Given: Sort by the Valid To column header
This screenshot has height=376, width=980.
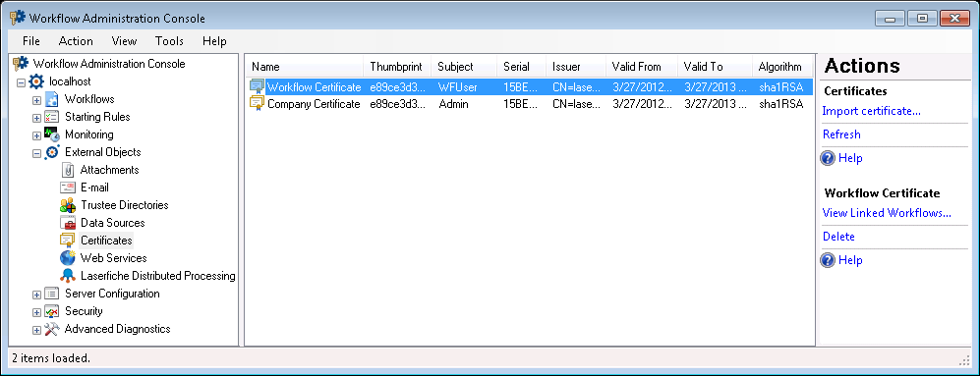Looking at the screenshot, I should click(x=715, y=67).
